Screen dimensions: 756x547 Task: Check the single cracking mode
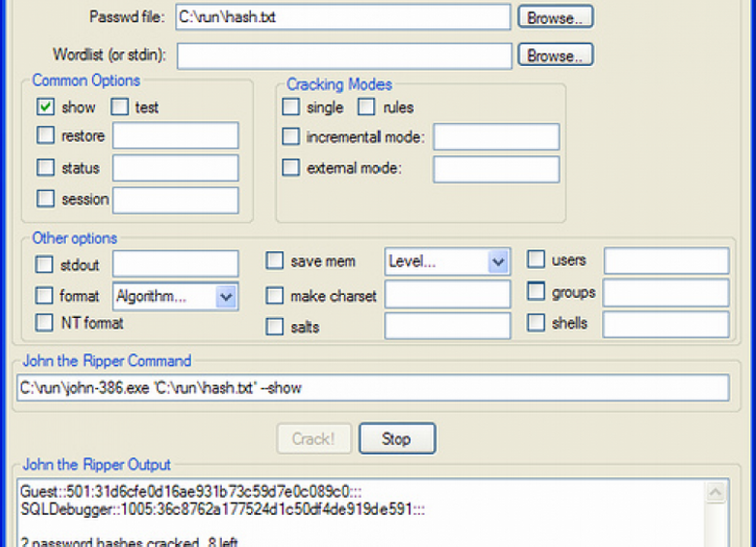pyautogui.click(x=291, y=107)
